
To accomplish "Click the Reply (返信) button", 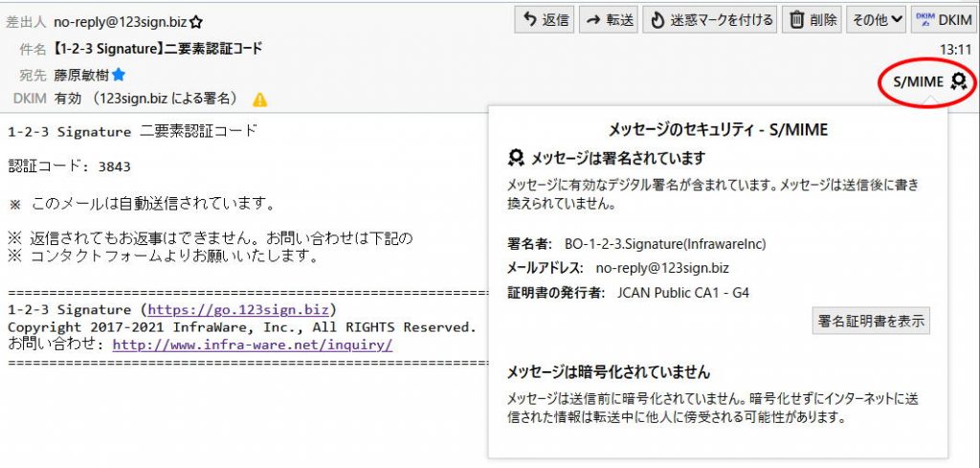I will pyautogui.click(x=545, y=20).
